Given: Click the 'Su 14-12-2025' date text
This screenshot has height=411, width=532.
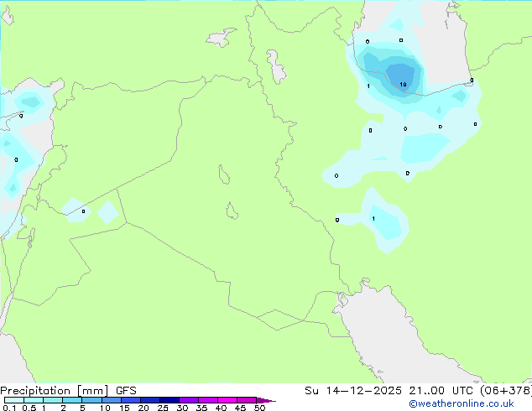Looking at the screenshot, I should 353,391.
